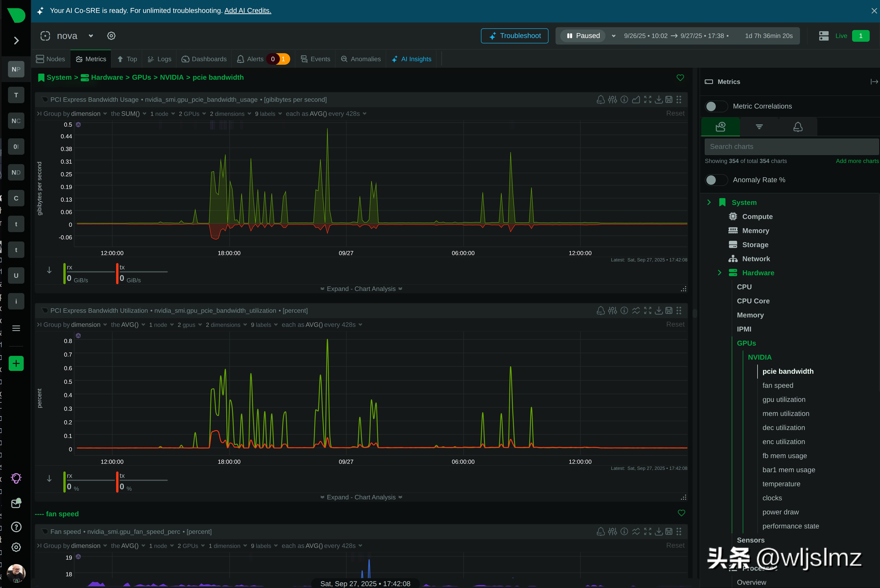This screenshot has height=588, width=880.
Task: Open room settings gear next to nova
Action: point(111,36)
